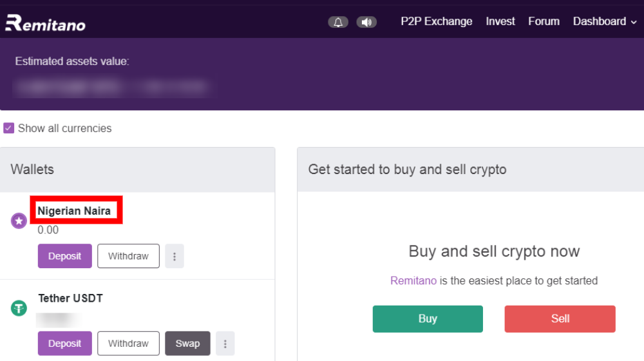Withdraw from Tether USDT wallet

click(x=128, y=344)
